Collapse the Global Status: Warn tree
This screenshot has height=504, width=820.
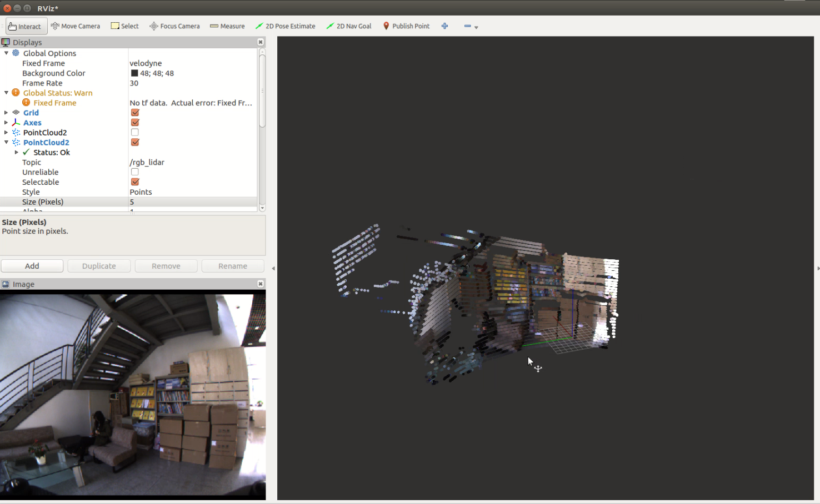[6, 93]
